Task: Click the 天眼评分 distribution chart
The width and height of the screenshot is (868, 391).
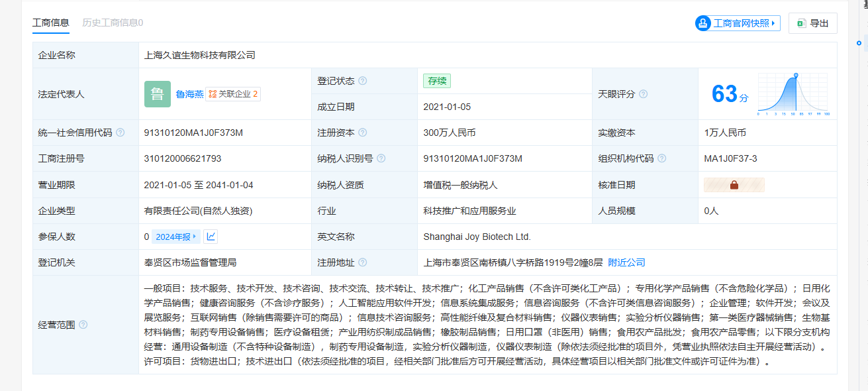Action: tap(794, 94)
